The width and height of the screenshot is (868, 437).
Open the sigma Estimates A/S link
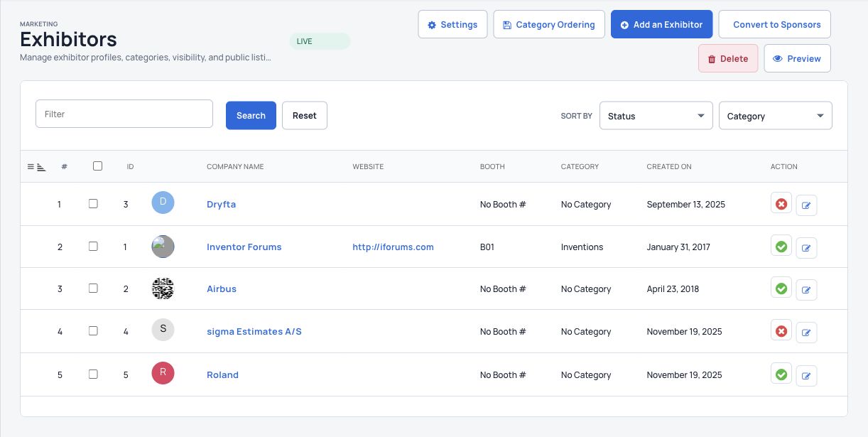[254, 332]
